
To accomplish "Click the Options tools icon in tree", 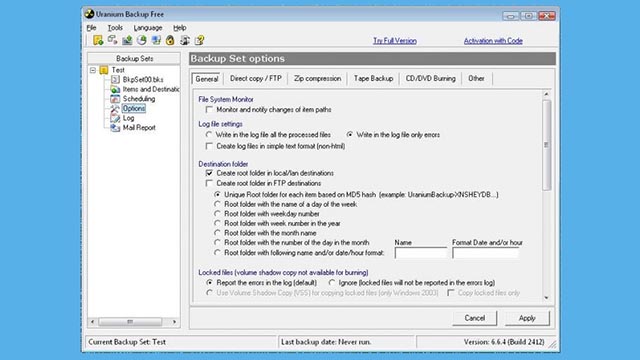I will [115, 109].
